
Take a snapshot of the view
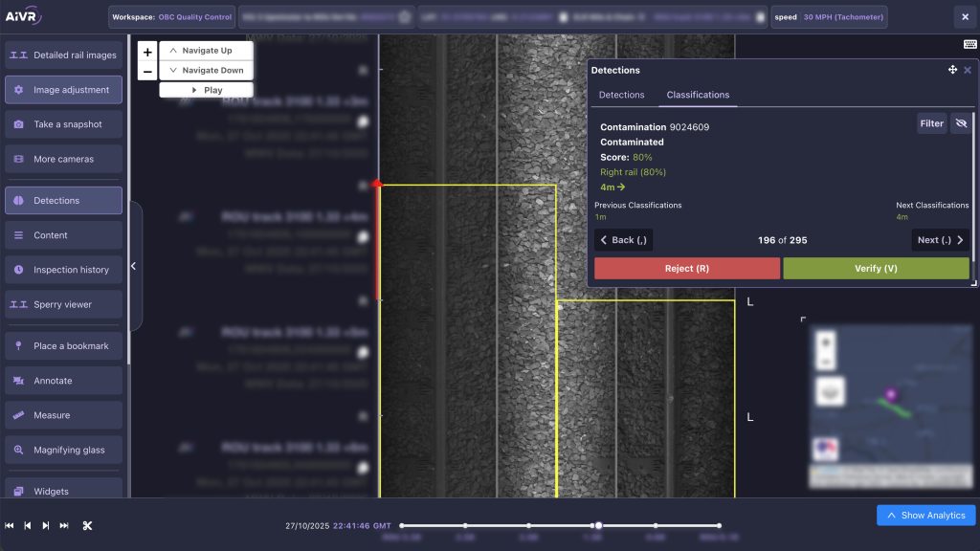point(63,124)
